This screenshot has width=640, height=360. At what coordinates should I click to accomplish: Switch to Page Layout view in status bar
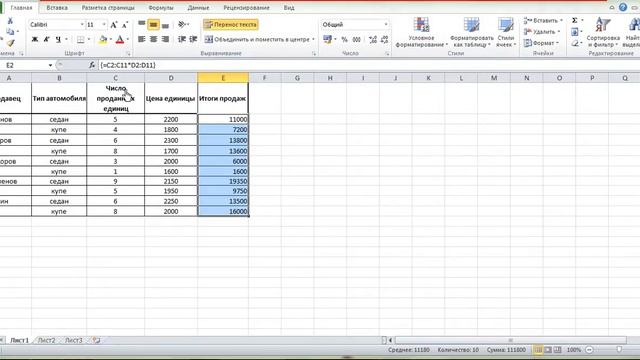(x=548, y=350)
